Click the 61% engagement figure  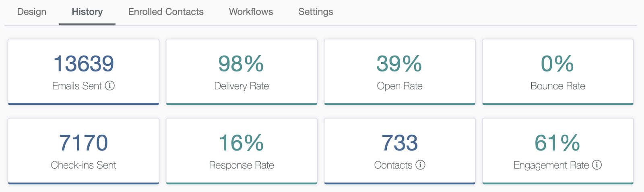[557, 143]
